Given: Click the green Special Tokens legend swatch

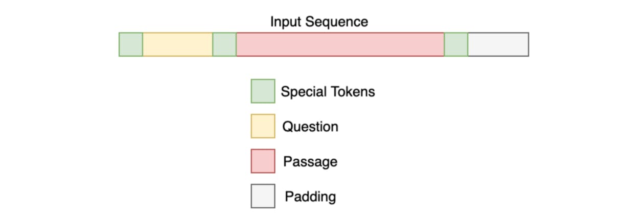Looking at the screenshot, I should pos(263,91).
